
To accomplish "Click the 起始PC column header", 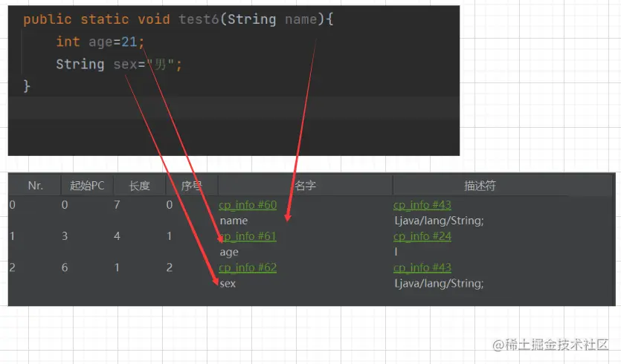I will (x=87, y=186).
